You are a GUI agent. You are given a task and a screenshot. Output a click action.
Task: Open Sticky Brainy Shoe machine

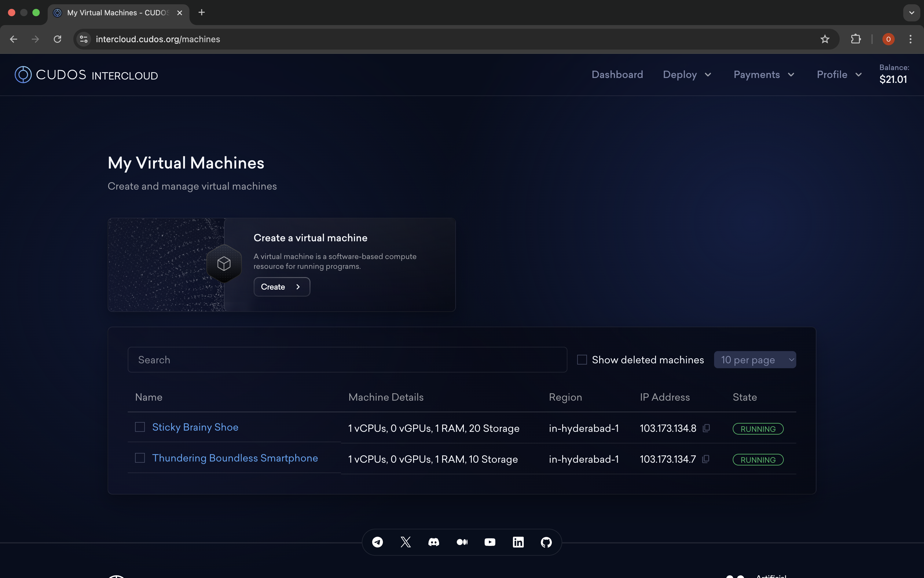(x=195, y=427)
